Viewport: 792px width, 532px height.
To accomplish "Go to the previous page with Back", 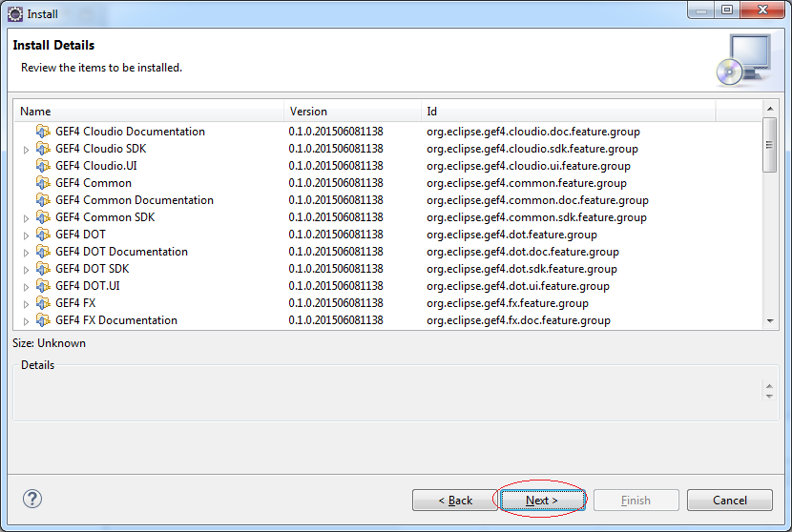I will click(455, 501).
